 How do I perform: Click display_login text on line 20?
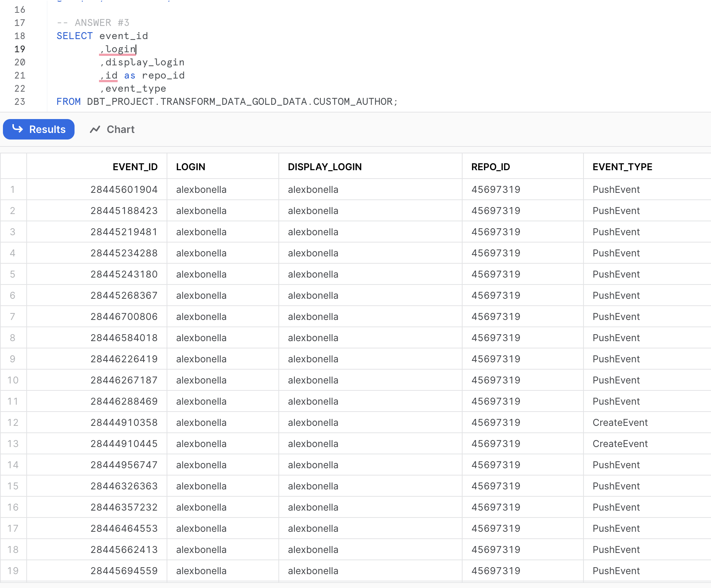pyautogui.click(x=145, y=62)
